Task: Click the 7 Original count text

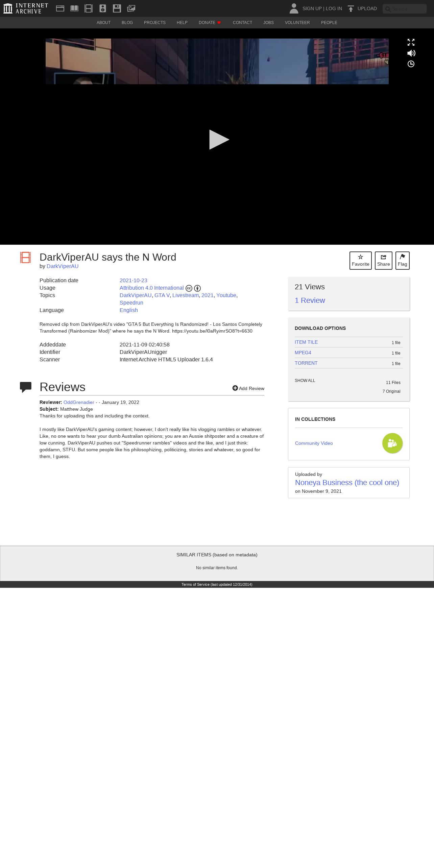Action: point(391,391)
